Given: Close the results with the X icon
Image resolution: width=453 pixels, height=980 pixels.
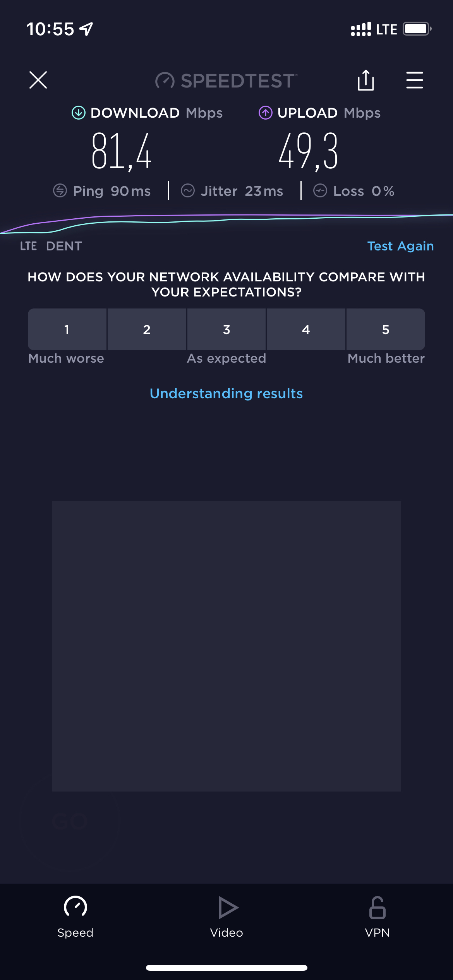Looking at the screenshot, I should [38, 80].
